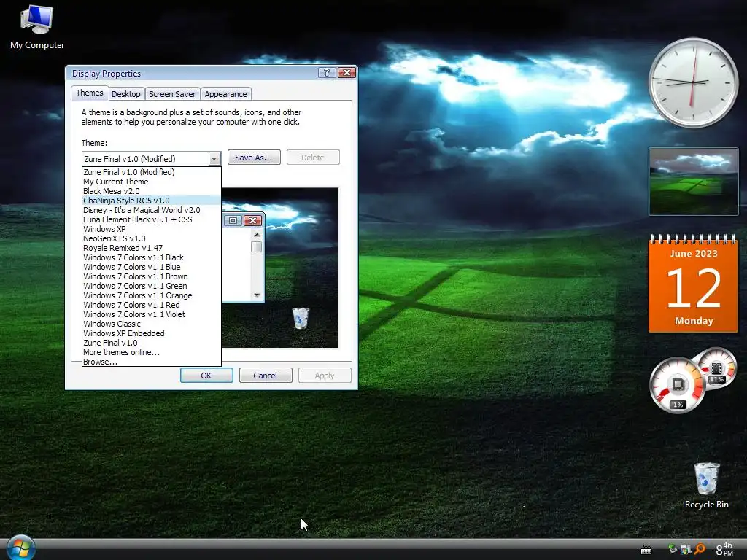Click the Cancel button
Viewport: 747px width, 560px height.
pos(266,376)
